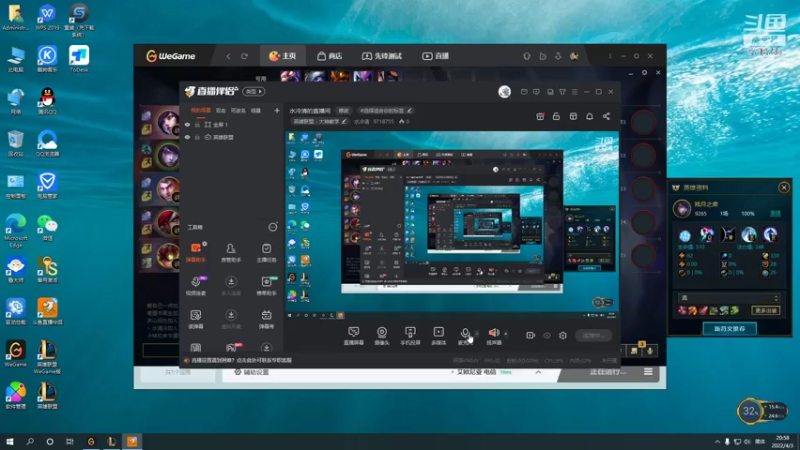
Task: Expand the server selector chevron
Action: pos(538,372)
